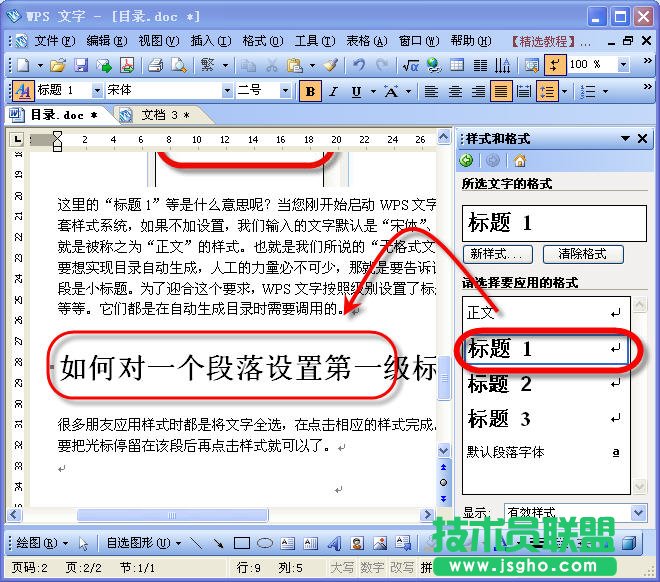Select the format painter brush
The width and height of the screenshot is (660, 582).
tap(331, 65)
